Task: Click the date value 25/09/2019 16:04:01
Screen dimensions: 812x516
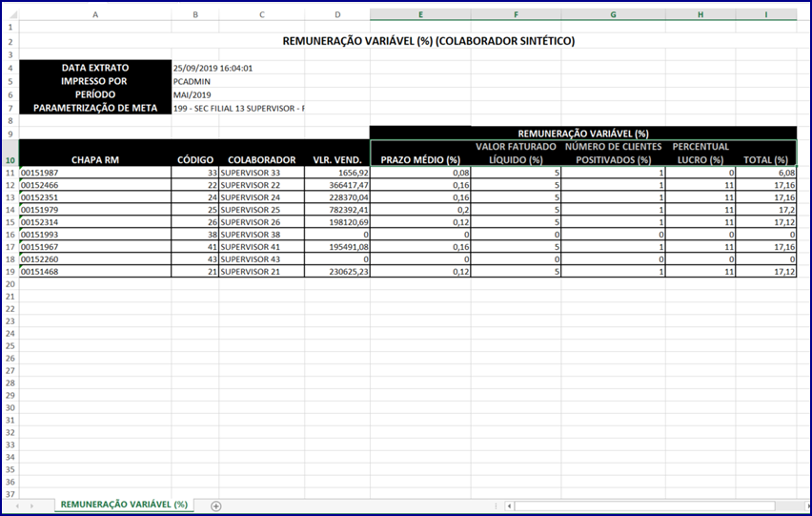Action: tap(213, 68)
